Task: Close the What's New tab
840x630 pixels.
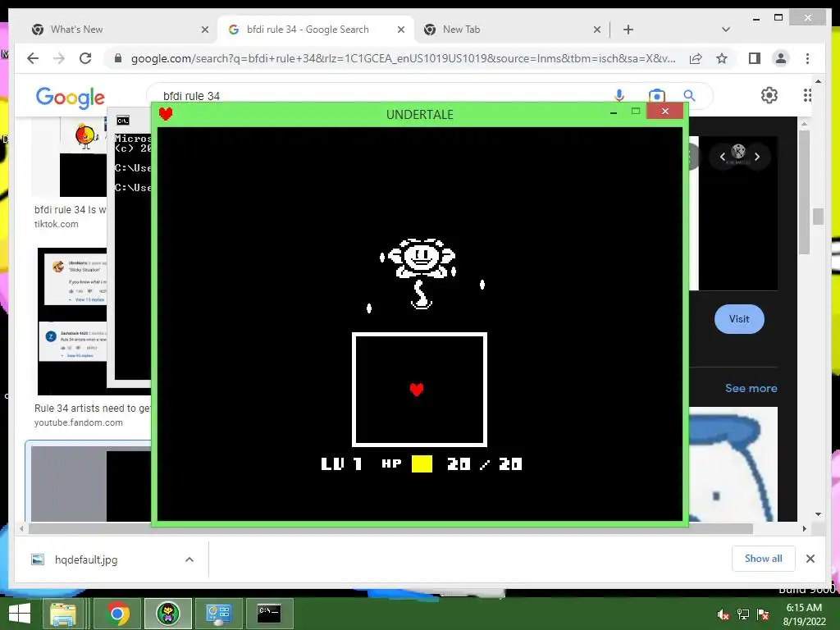Action: tap(204, 30)
